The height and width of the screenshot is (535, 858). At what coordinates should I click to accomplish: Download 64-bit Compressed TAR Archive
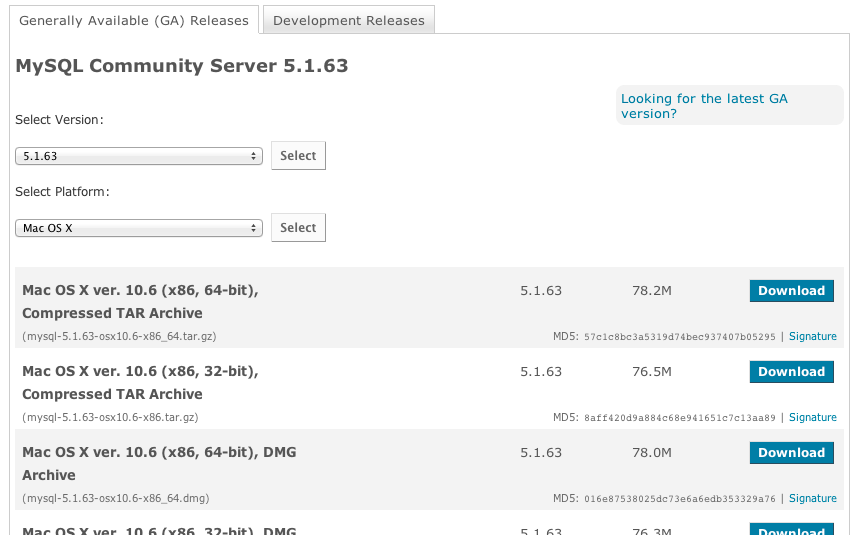pos(791,290)
